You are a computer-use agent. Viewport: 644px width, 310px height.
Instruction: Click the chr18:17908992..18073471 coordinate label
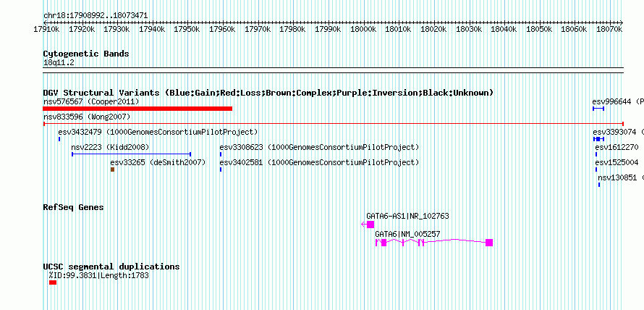pos(96,16)
